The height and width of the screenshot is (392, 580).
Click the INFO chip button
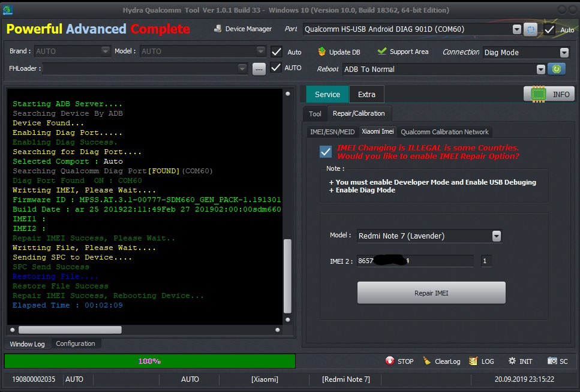point(549,94)
